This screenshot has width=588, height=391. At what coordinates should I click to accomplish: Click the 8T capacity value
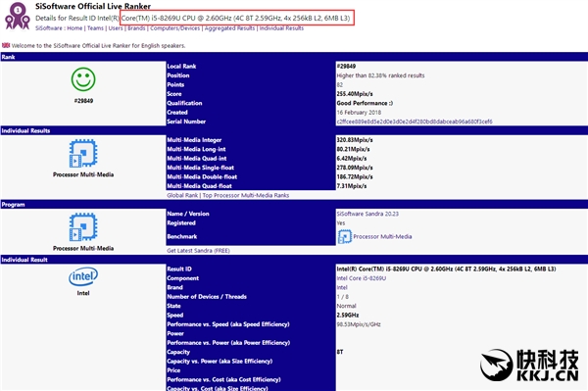click(x=340, y=352)
